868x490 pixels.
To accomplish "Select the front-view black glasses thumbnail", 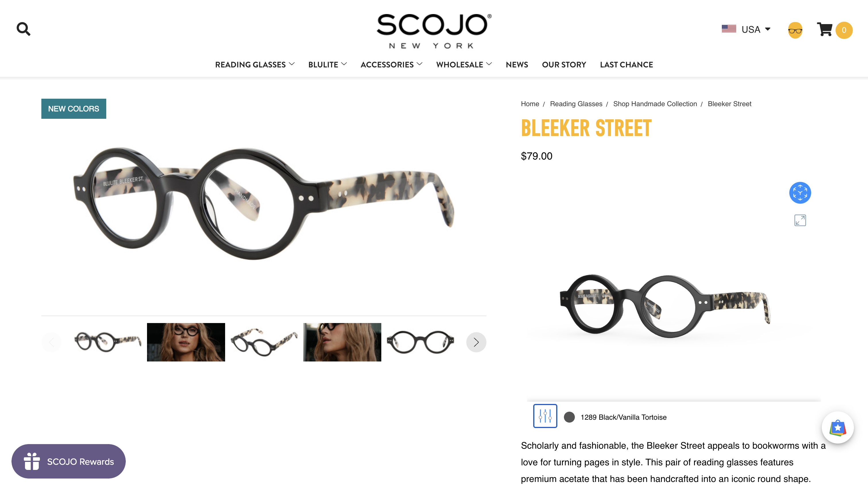I will [420, 342].
